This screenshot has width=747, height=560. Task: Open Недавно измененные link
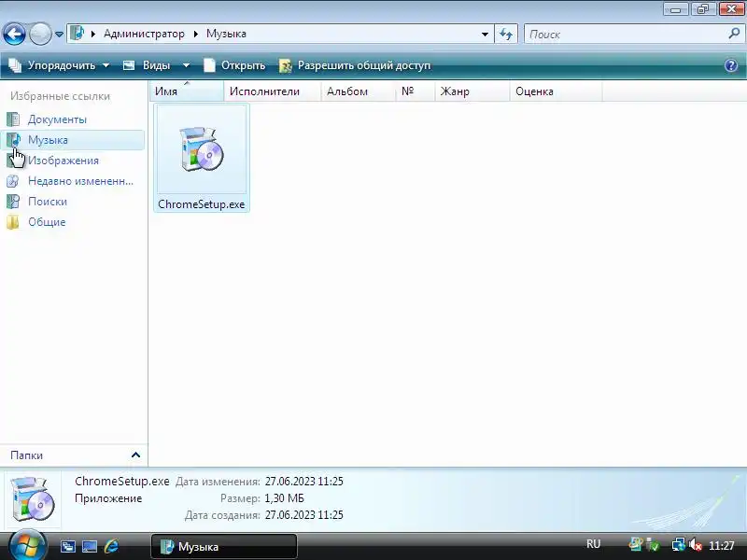(80, 181)
